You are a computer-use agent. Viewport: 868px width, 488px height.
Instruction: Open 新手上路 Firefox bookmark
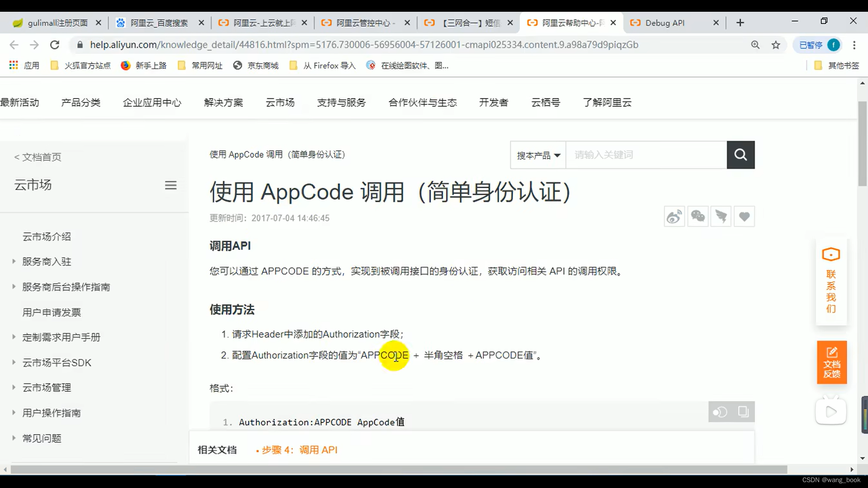144,66
